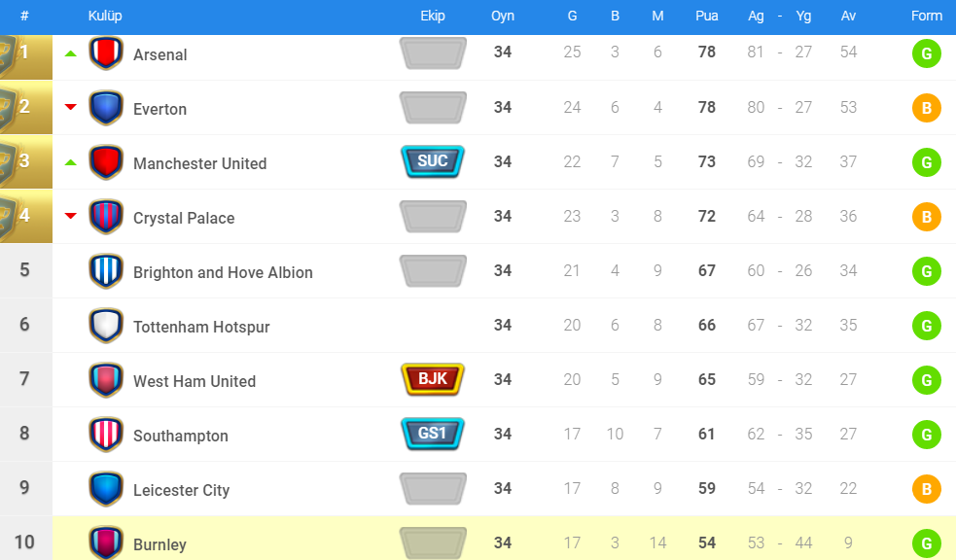Image resolution: width=956 pixels, height=560 pixels.
Task: Open the Brighton and Hove Albion link
Action: point(223,272)
